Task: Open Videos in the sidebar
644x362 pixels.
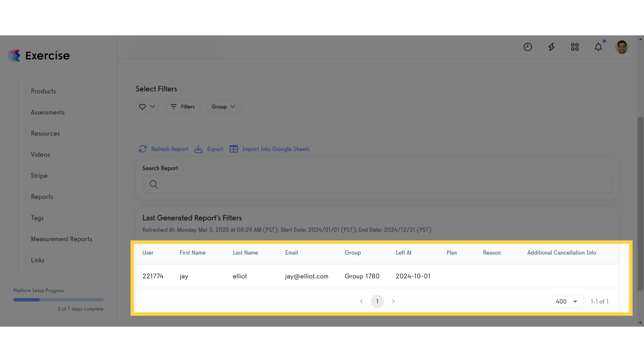Action: [x=40, y=155]
